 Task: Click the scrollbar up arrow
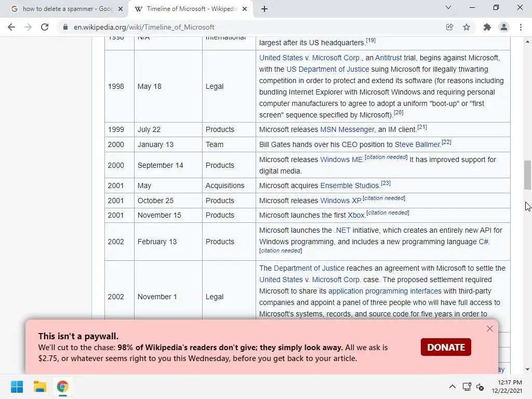[x=527, y=42]
